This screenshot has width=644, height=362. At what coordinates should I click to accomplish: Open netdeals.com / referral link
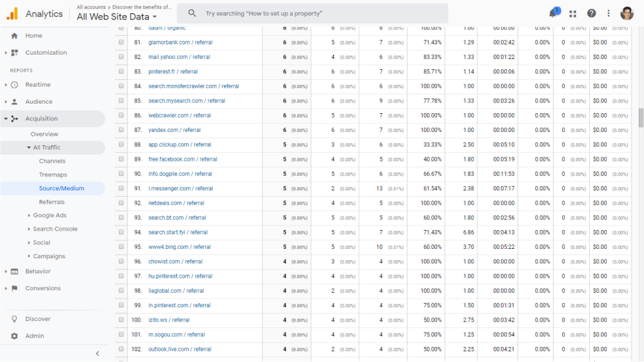tap(176, 203)
